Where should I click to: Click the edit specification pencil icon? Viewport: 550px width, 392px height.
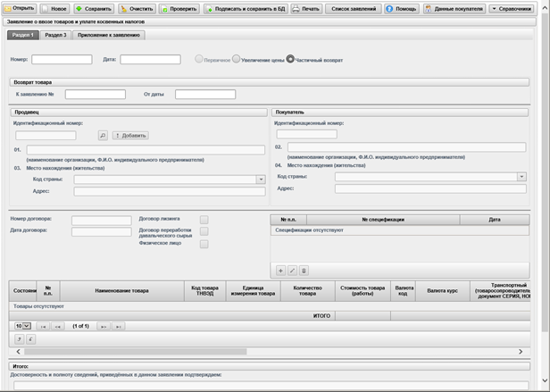coord(292,270)
